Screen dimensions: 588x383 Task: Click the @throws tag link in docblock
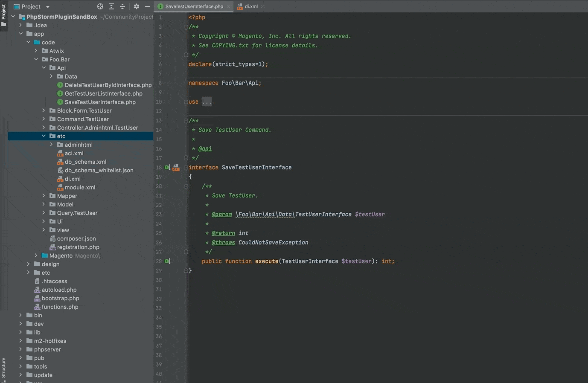click(x=223, y=243)
